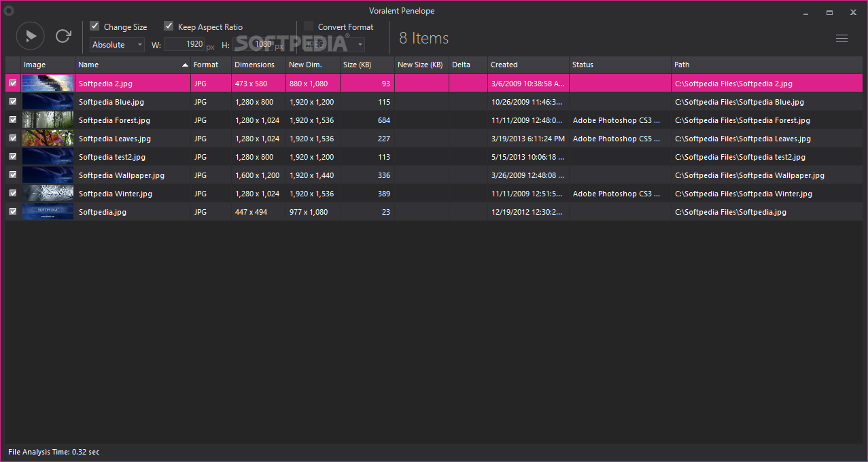Open the Absolute size mode dropdown
The image size is (868, 462).
(118, 45)
